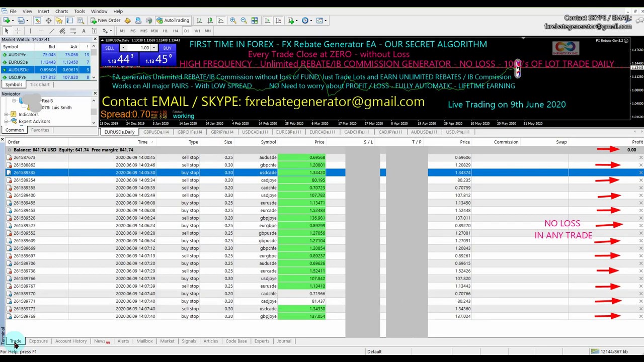
Task: Open the GBPUSDe,H4 chart tab
Action: click(156, 132)
